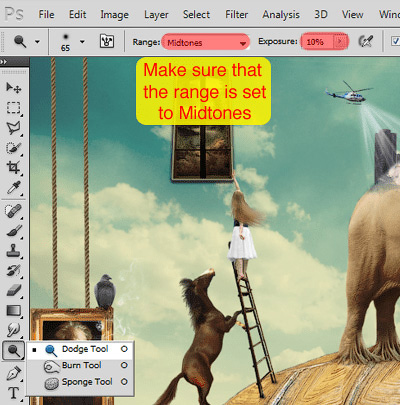Toggle the Brush panel button
400x405 pixels.
coord(107,41)
